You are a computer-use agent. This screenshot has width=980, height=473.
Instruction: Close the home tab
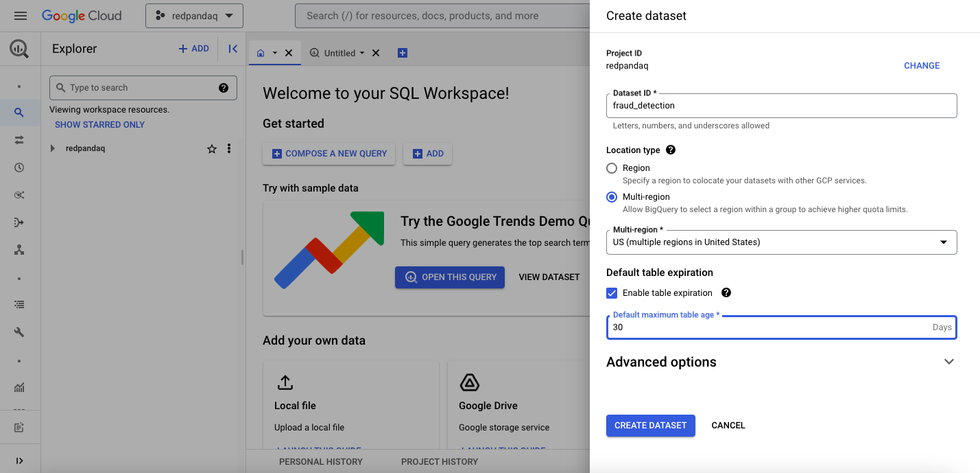(289, 53)
